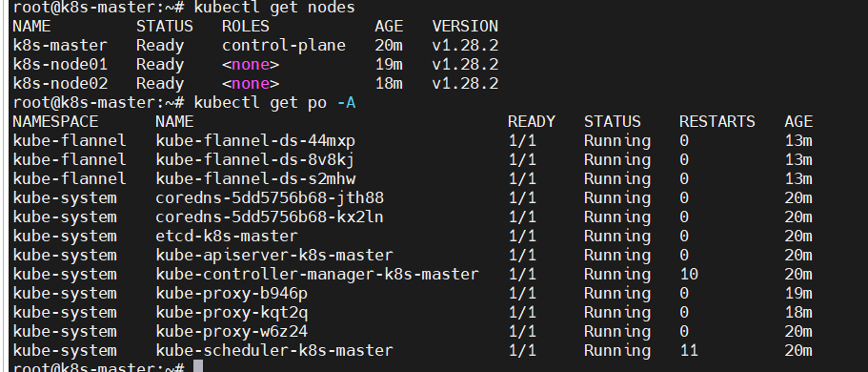Click Running status of etcd-k8s-master
Screen dimensions: 868x372
[617, 237]
